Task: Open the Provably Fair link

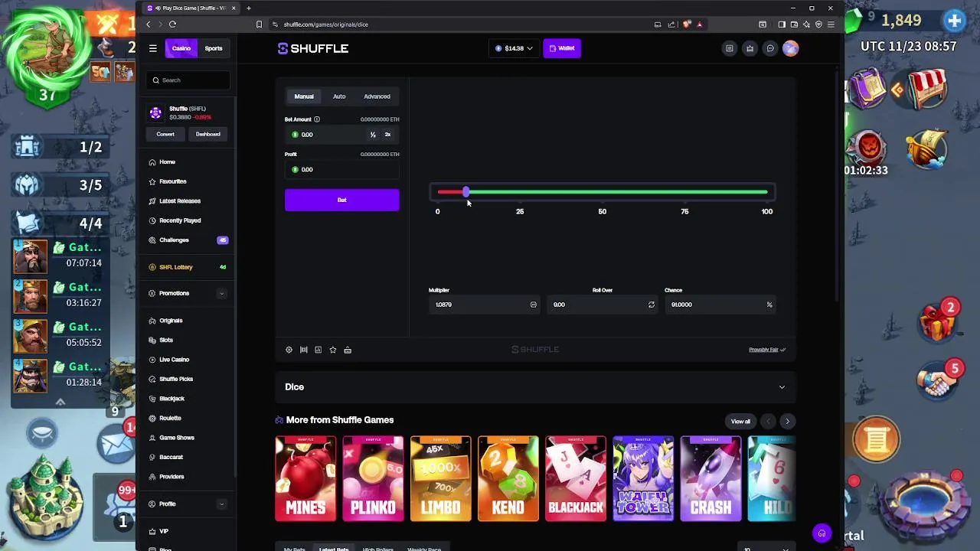Action: click(x=767, y=350)
